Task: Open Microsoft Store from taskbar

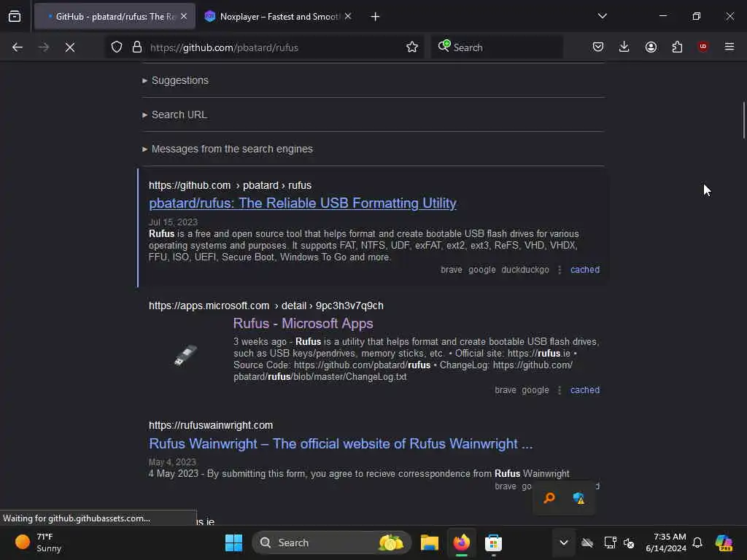Action: [494, 542]
